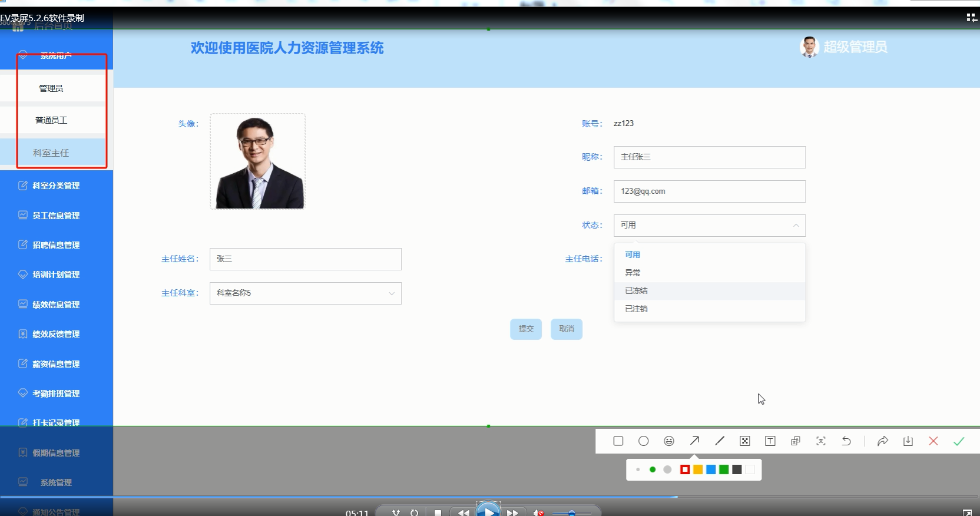Select the mosaic blur tool
The width and height of the screenshot is (980, 516).
(745, 441)
